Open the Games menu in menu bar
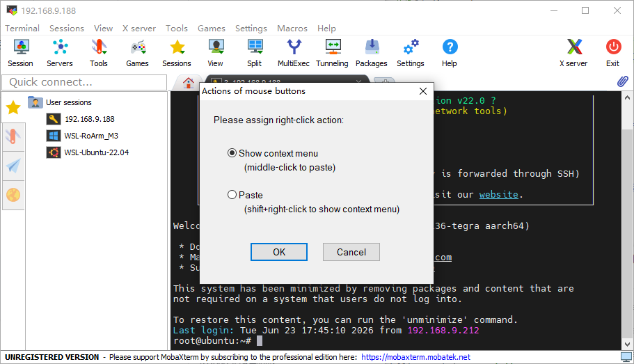Image resolution: width=634 pixels, height=364 pixels. tap(212, 29)
